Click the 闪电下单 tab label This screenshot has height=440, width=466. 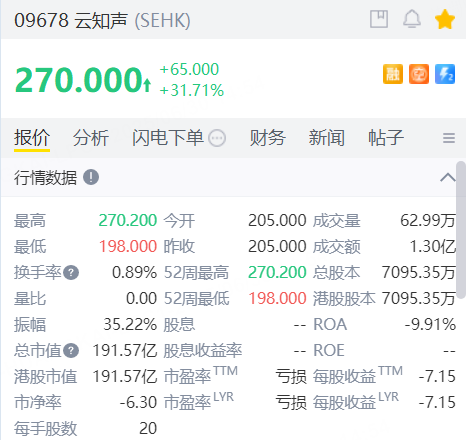(x=168, y=138)
